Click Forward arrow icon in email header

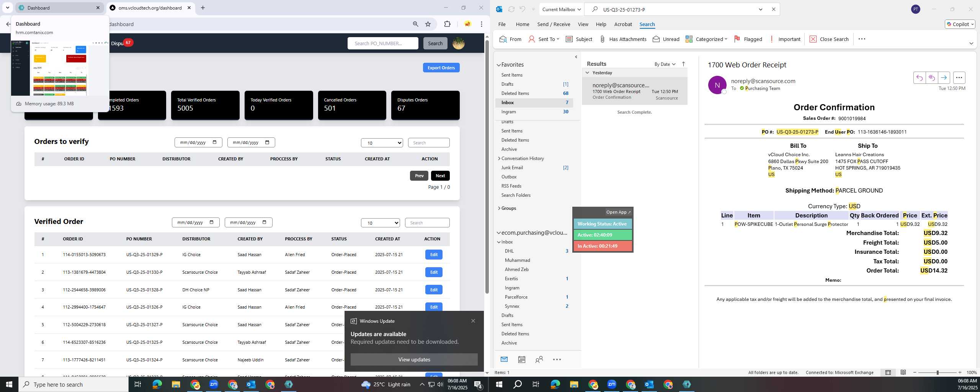(944, 78)
